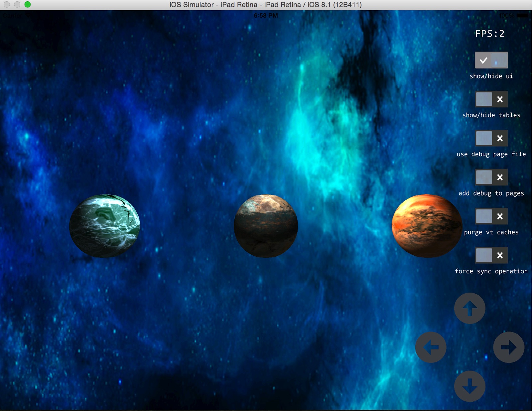The height and width of the screenshot is (411, 532).
Task: Tap the right arrow navigation button
Action: (509, 347)
